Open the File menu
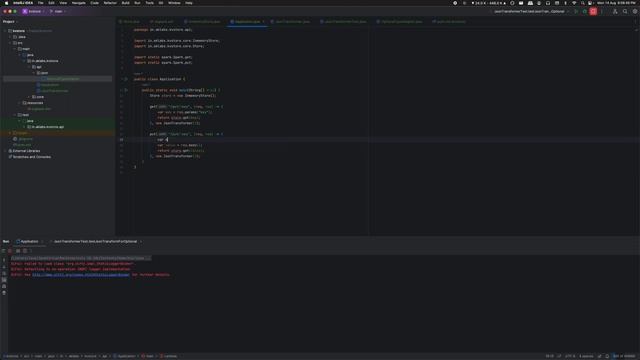 (x=40, y=3)
